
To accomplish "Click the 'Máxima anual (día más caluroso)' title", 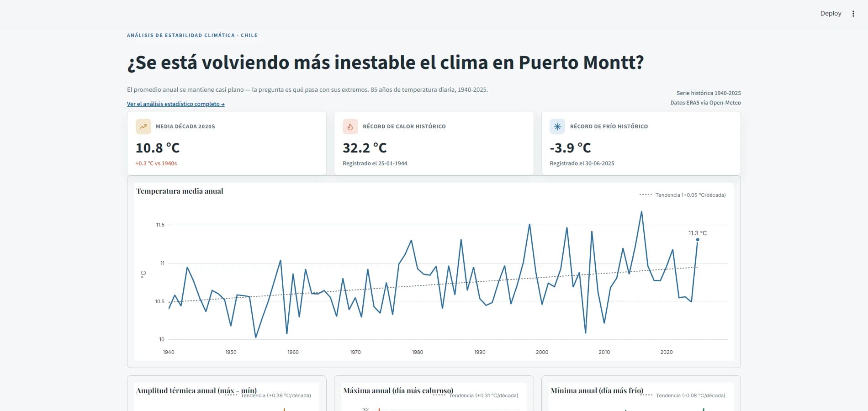I will pyautogui.click(x=398, y=391).
